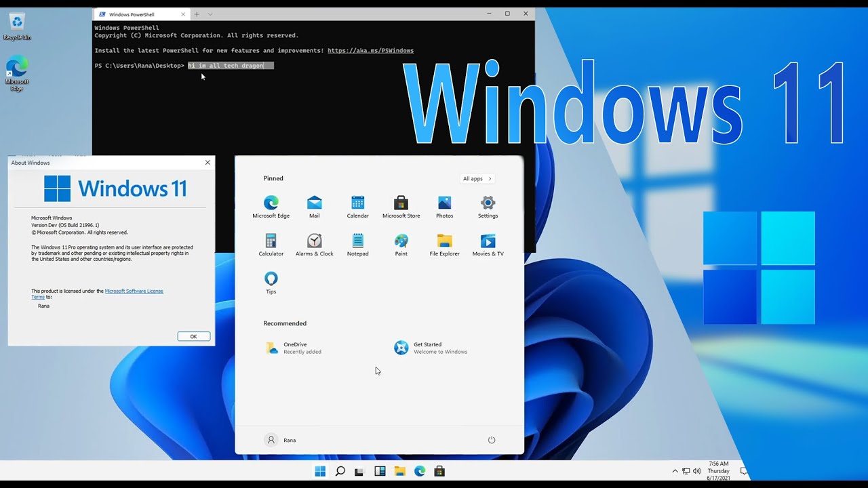
Task: Click OK in the About Windows dialog
Action: coord(193,336)
